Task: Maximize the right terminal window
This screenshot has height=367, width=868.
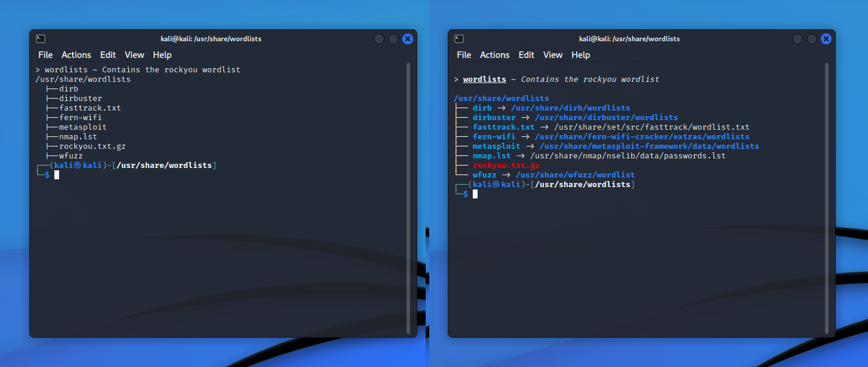Action: click(812, 39)
